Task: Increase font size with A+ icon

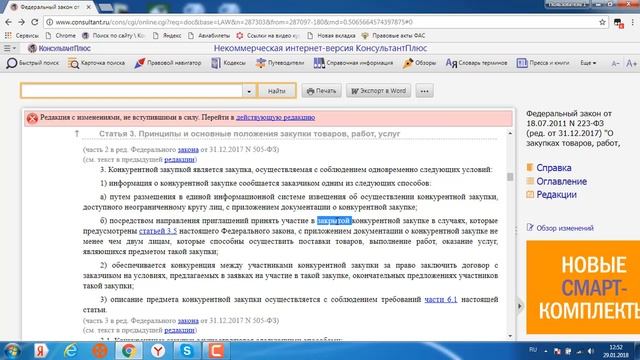Action: pos(631,63)
